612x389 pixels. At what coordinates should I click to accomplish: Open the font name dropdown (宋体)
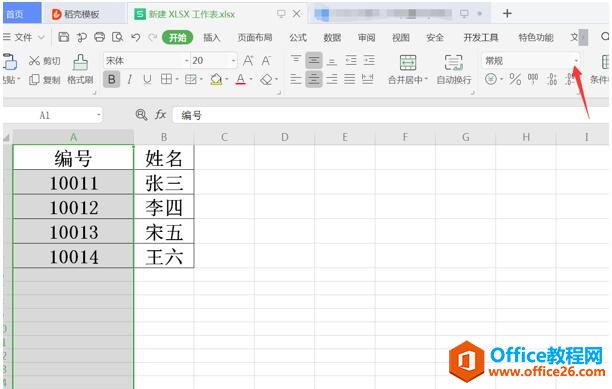point(186,60)
